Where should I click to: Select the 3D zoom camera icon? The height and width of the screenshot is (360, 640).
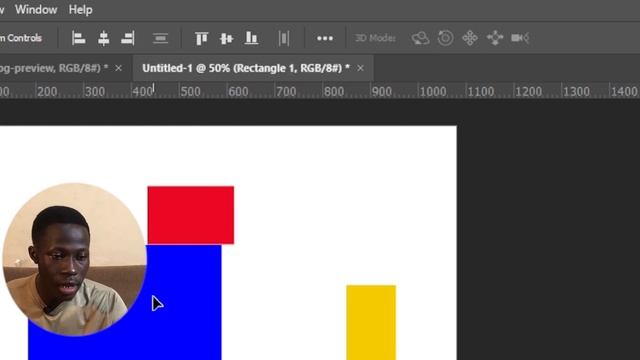click(520, 38)
